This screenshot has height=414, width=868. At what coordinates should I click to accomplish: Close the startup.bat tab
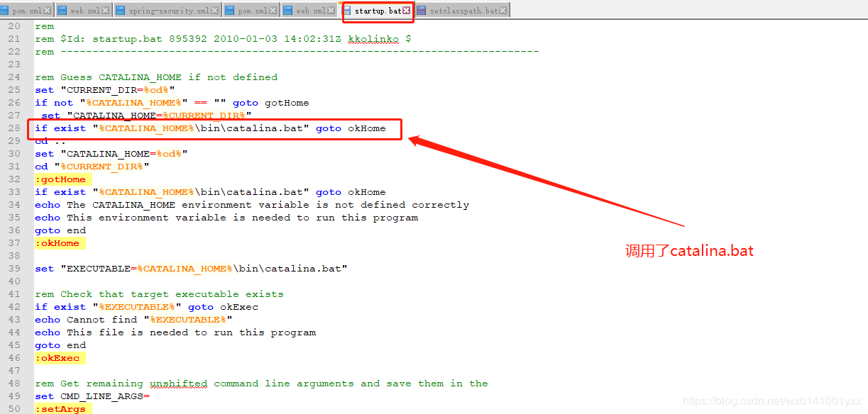[x=407, y=11]
